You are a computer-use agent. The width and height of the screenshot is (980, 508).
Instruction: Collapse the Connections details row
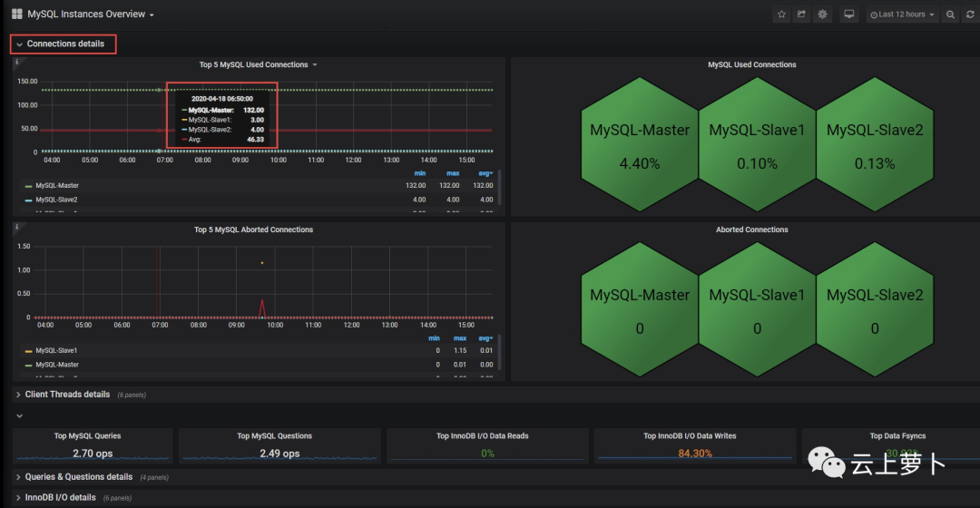click(60, 44)
